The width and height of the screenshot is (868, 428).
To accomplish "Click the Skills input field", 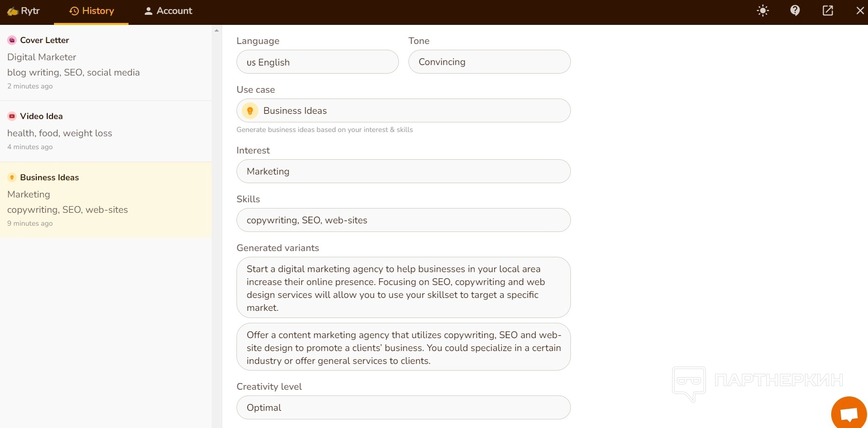I will point(403,220).
